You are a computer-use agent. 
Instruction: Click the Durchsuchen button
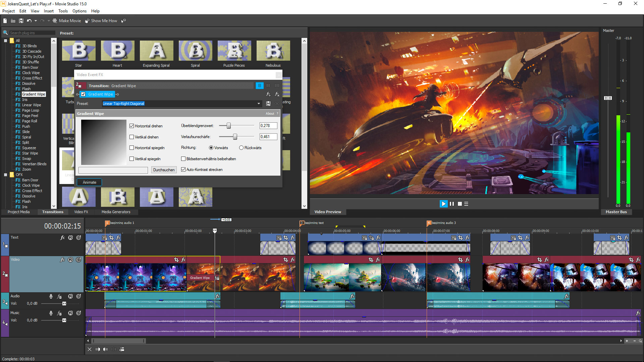click(164, 170)
